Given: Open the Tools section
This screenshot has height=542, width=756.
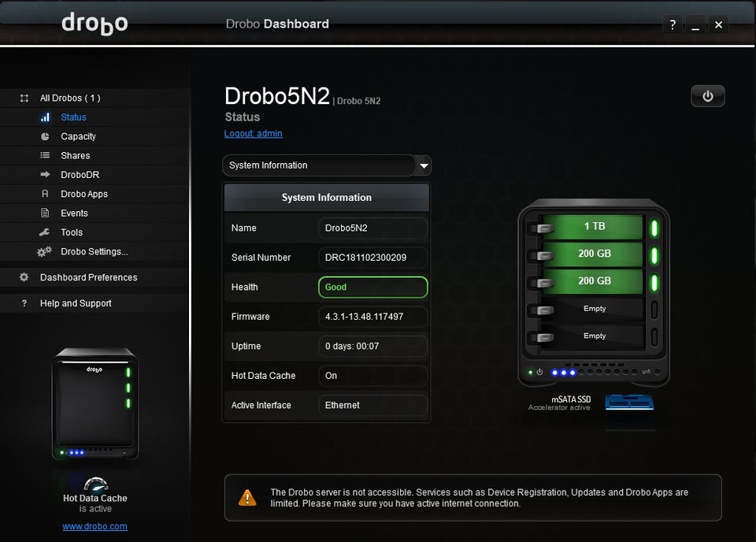Looking at the screenshot, I should pos(72,232).
